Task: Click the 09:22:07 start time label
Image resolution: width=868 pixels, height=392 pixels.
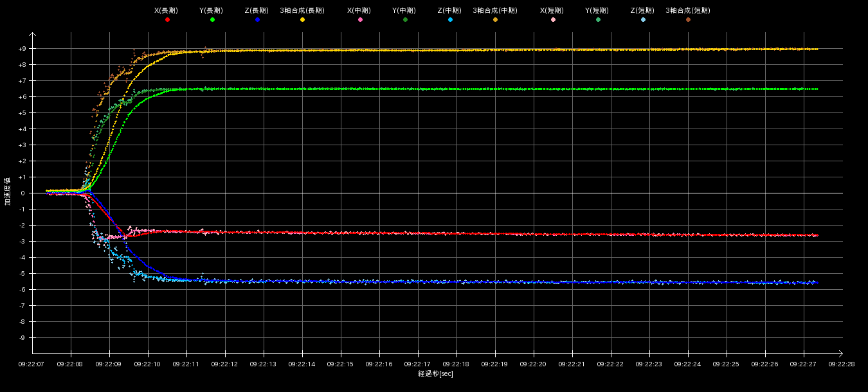Action: coord(32,364)
